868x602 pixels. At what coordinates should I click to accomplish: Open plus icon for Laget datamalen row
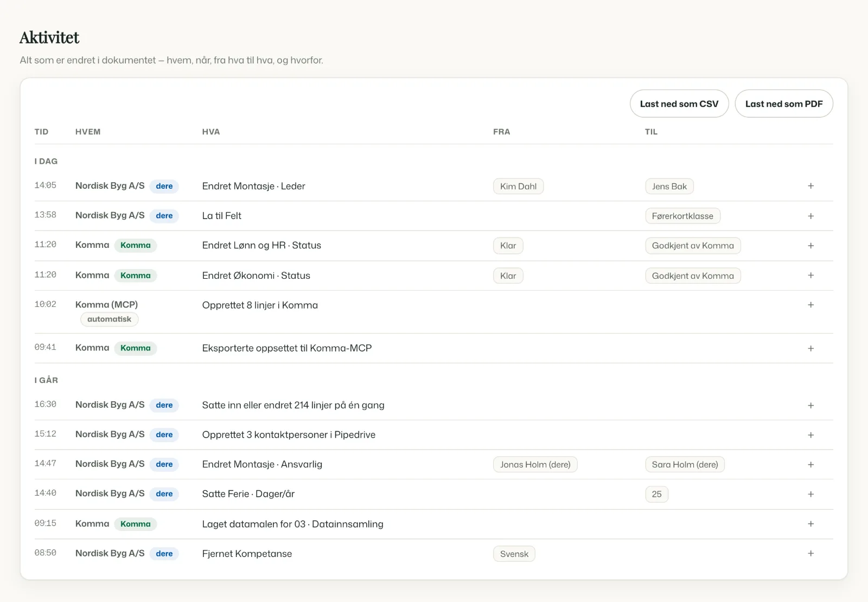[810, 524]
